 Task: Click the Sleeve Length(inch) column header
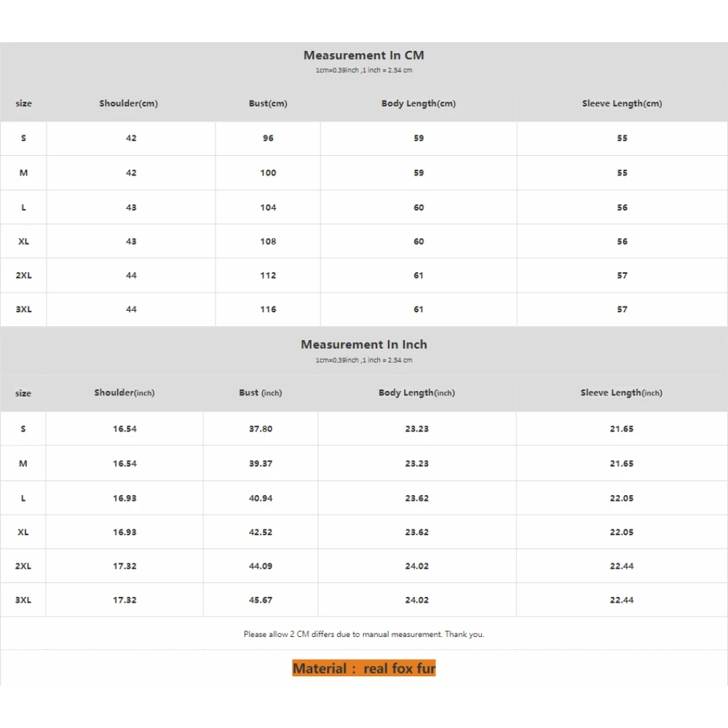pyautogui.click(x=621, y=393)
